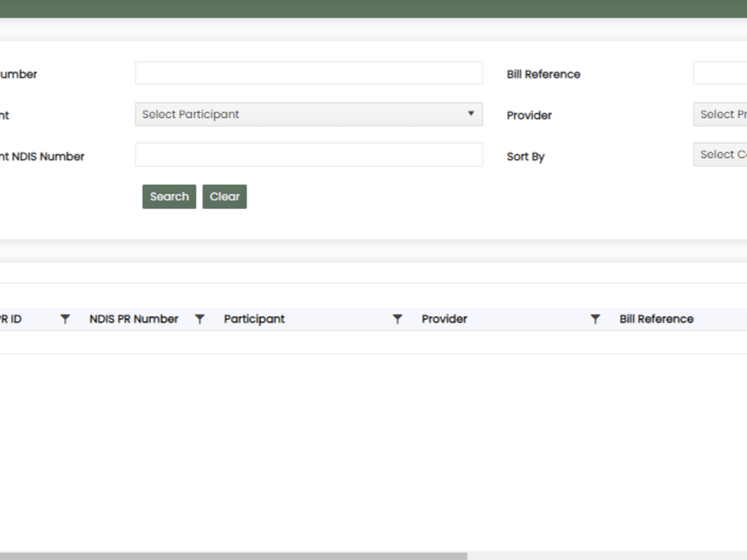This screenshot has height=560, width=747.
Task: Filter the Provider column
Action: point(595,319)
